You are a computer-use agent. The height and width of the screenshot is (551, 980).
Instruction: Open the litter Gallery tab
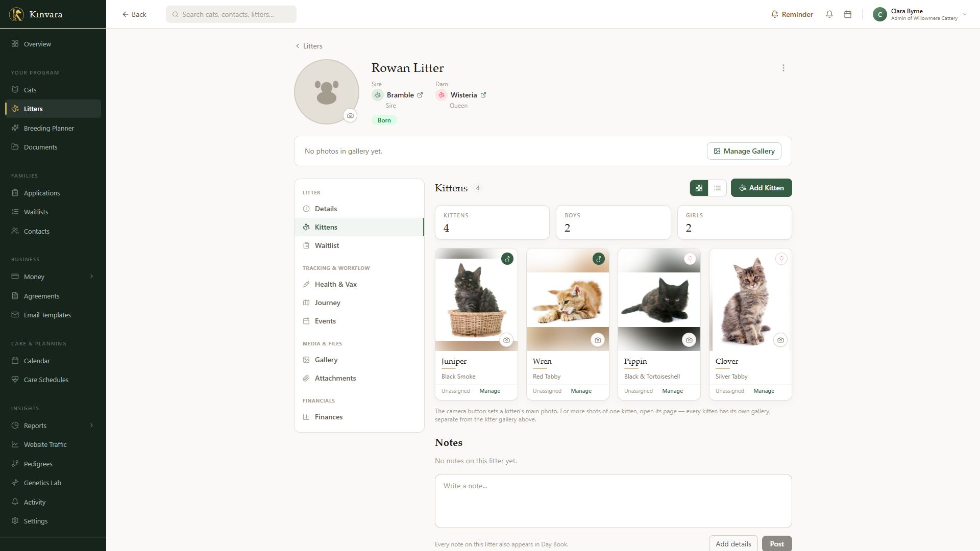point(359,360)
